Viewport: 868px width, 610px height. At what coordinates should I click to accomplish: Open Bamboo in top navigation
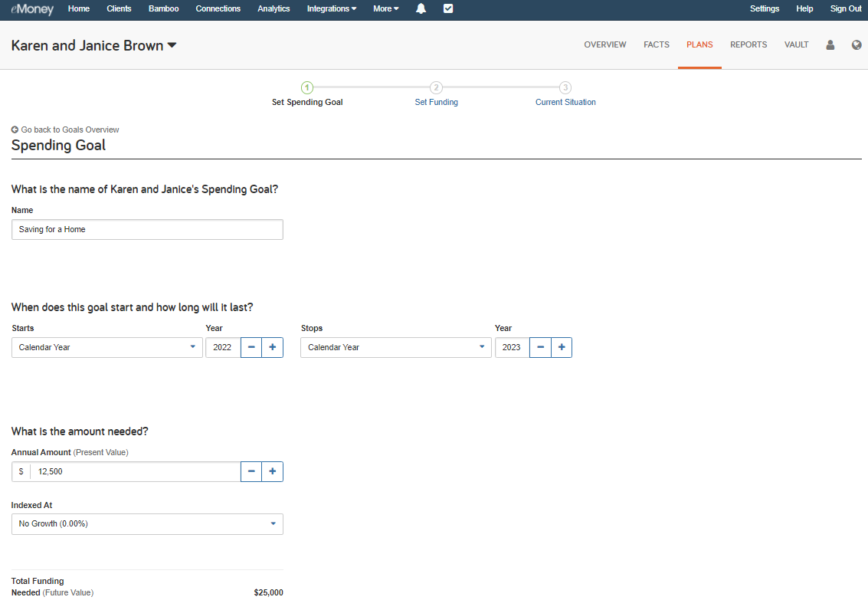[163, 8]
